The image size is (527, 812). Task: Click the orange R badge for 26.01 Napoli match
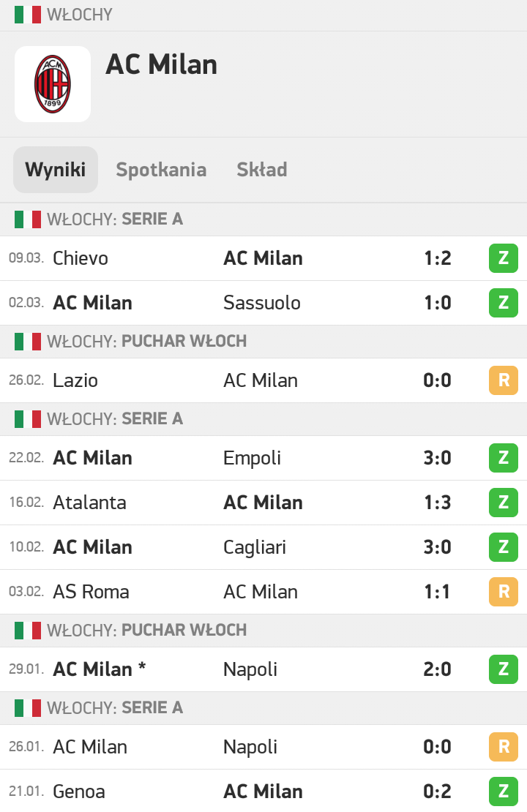pos(503,747)
